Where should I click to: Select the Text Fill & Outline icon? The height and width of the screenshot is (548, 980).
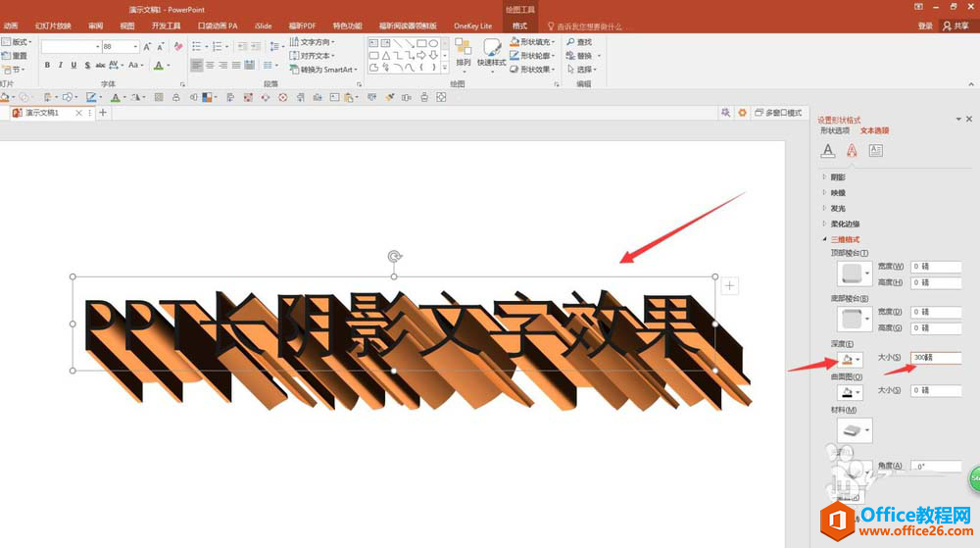pos(828,151)
